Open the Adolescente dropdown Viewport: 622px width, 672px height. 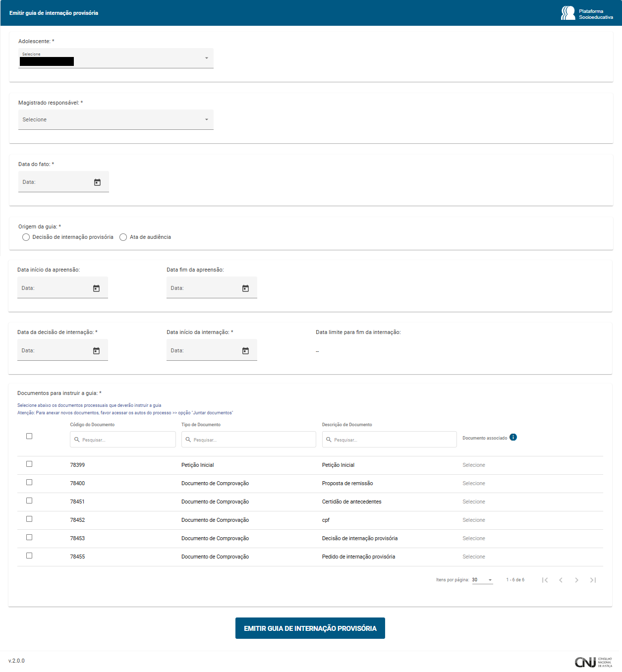[x=116, y=58]
